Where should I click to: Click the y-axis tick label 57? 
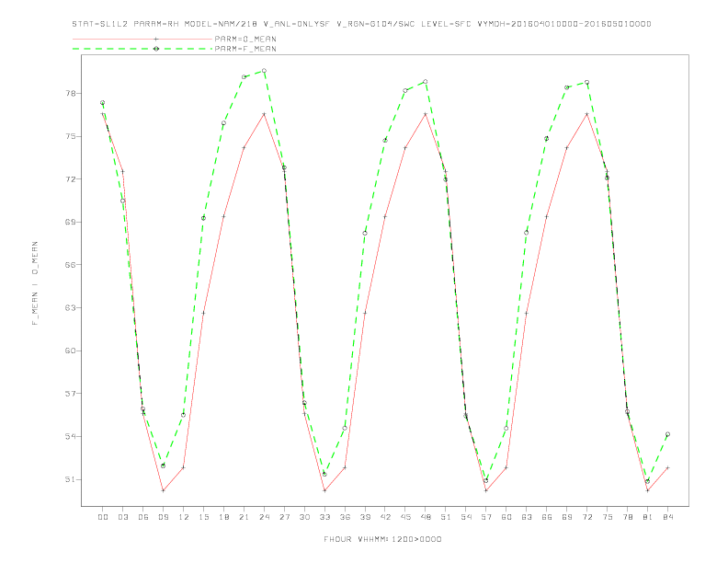[x=70, y=394]
